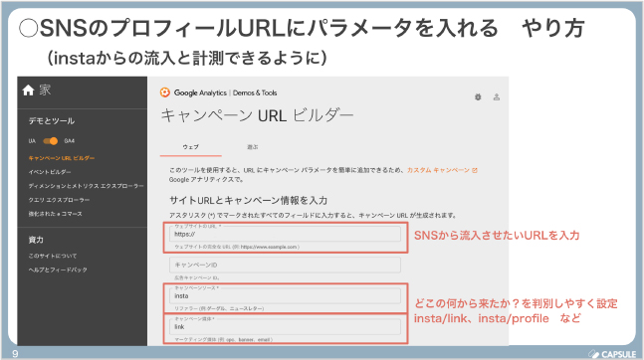The width and height of the screenshot is (644, 360).
Task: Click campaign medium field containing link
Action: pyautogui.click(x=285, y=327)
